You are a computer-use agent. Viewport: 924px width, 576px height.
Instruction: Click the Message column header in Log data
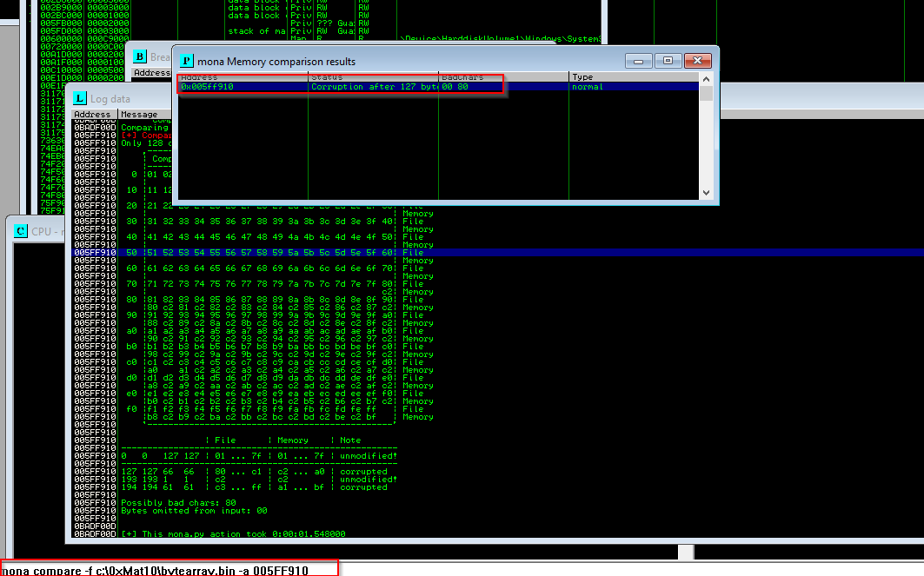pos(139,114)
